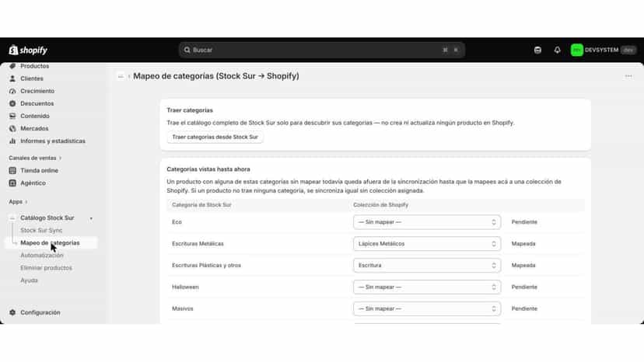Open Informes y estadísticas in sidebar
644x362 pixels.
tap(51, 141)
